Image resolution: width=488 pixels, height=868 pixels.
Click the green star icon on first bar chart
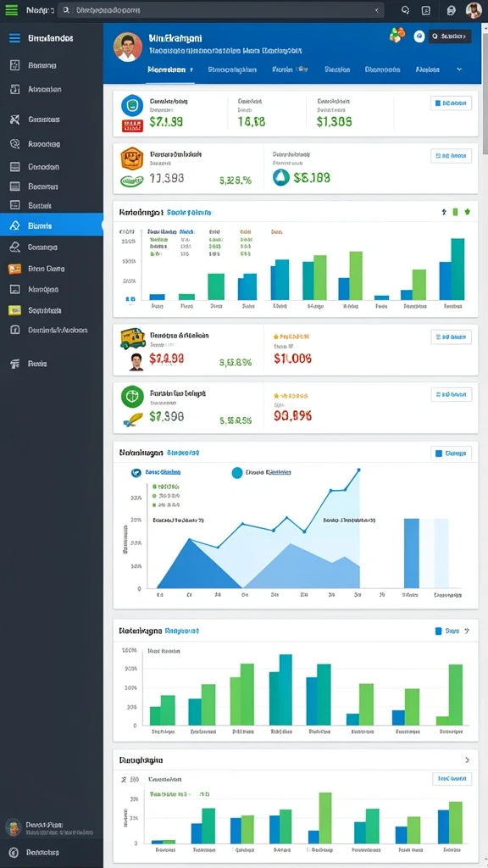point(467,212)
